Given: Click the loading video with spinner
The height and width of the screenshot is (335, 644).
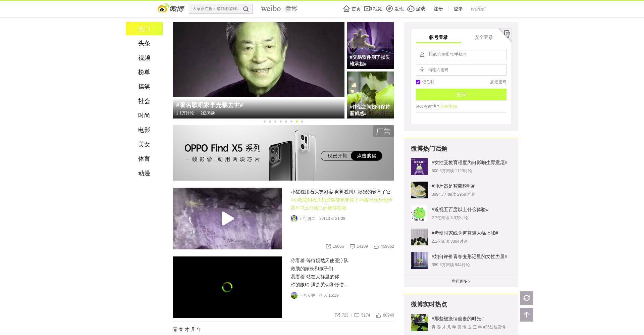Looking at the screenshot, I should coord(227,287).
